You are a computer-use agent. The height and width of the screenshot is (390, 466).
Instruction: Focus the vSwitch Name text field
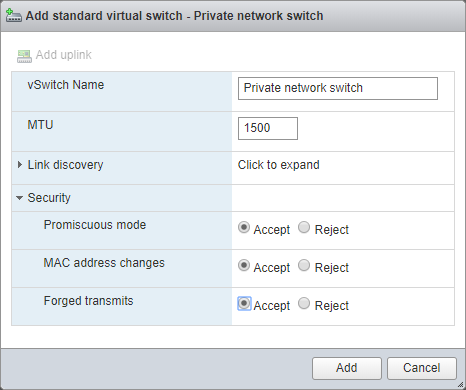pyautogui.click(x=338, y=88)
